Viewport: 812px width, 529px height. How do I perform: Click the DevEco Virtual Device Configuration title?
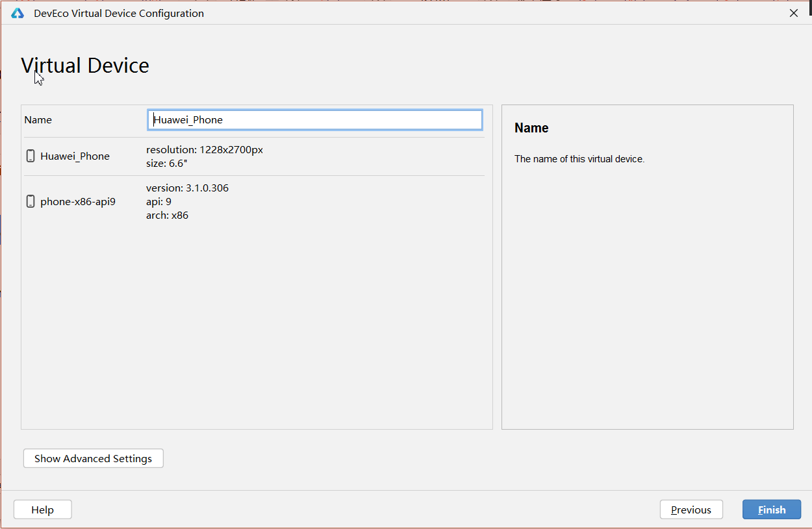(x=119, y=13)
